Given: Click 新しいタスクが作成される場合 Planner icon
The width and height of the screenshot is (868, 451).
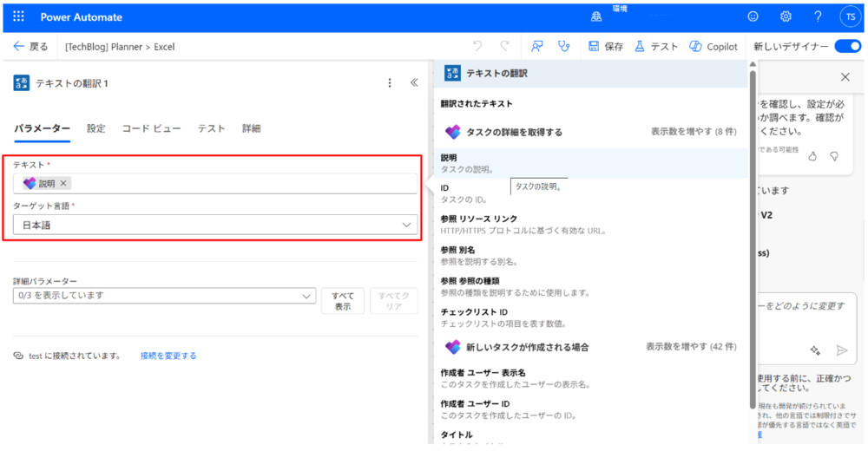Looking at the screenshot, I should click(x=453, y=347).
